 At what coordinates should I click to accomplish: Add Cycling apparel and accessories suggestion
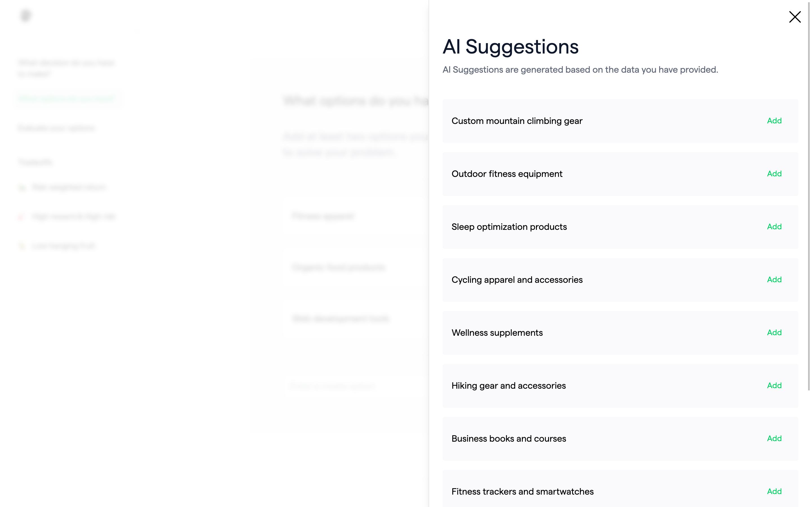tap(774, 280)
